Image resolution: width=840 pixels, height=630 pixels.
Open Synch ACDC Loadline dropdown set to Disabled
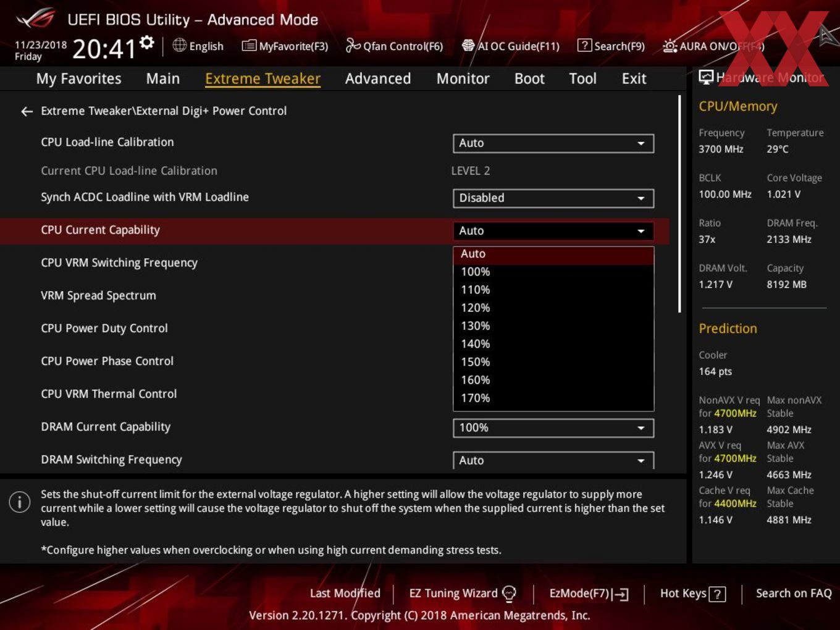(x=553, y=198)
